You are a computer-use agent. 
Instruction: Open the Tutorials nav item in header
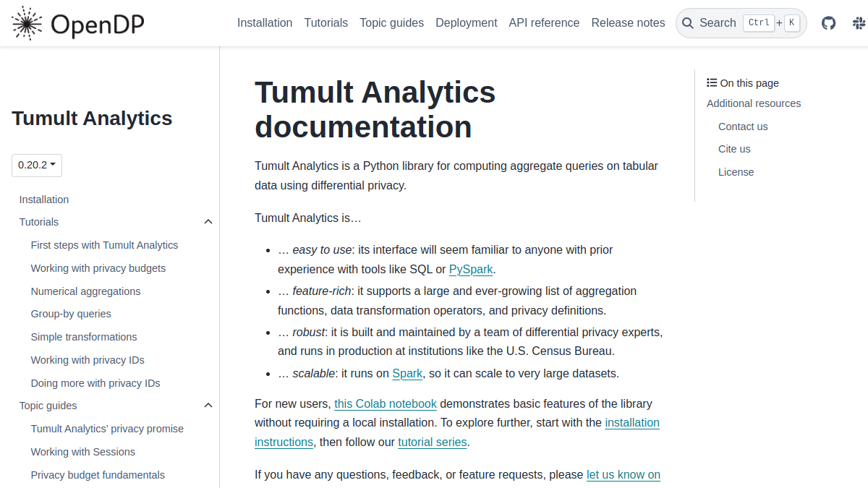point(326,23)
